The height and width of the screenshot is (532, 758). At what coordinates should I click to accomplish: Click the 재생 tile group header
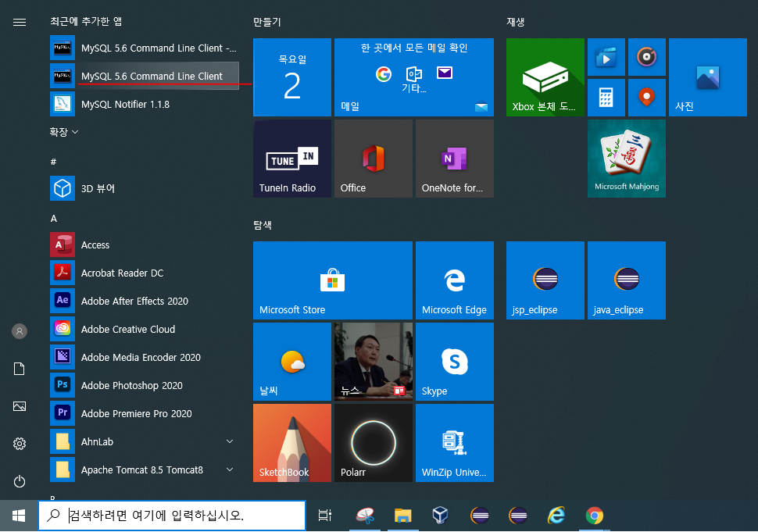click(x=515, y=22)
